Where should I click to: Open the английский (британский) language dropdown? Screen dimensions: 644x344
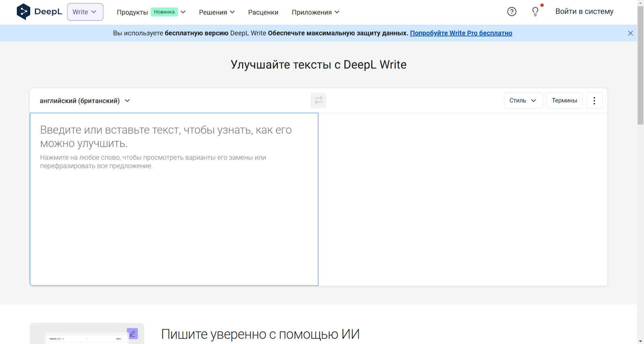[85, 101]
